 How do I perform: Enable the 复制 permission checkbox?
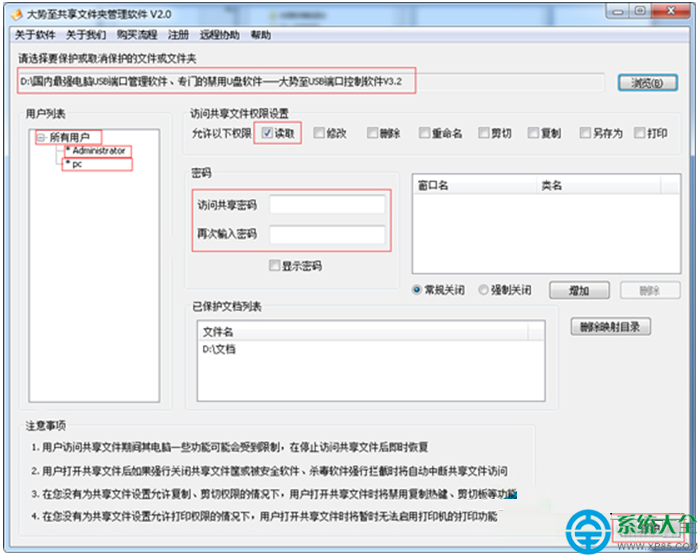[533, 133]
